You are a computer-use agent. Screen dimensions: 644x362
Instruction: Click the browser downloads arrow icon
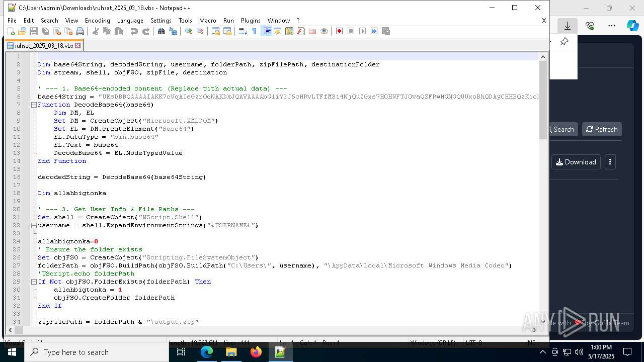[x=568, y=26]
